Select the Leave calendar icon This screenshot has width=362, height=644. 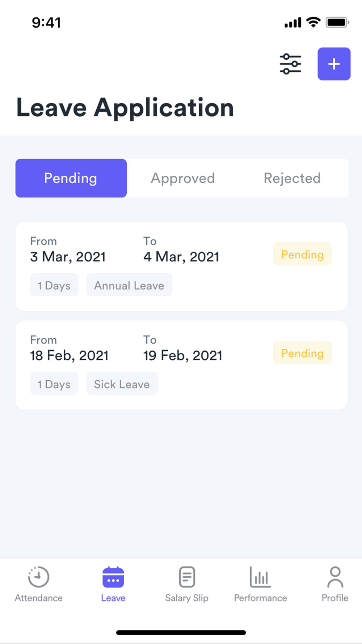pyautogui.click(x=113, y=577)
